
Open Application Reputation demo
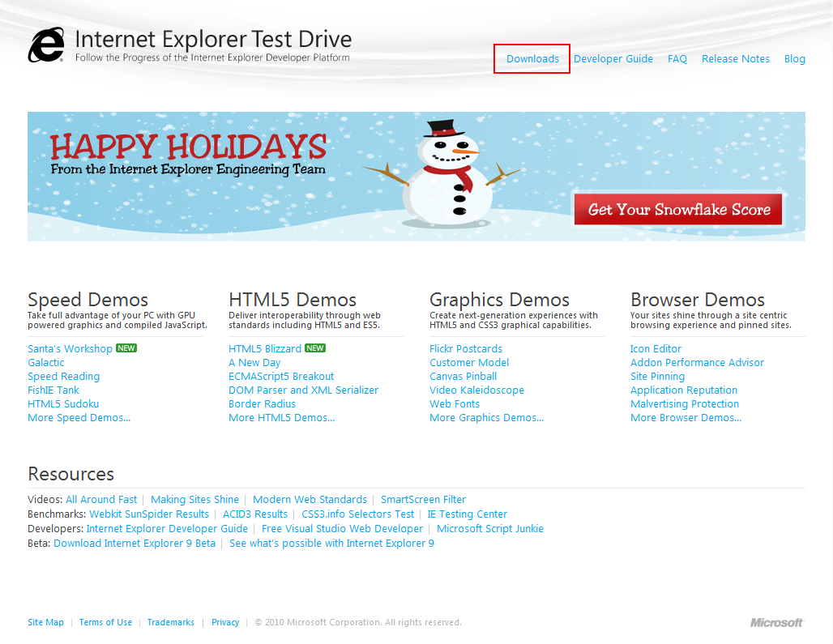(684, 390)
